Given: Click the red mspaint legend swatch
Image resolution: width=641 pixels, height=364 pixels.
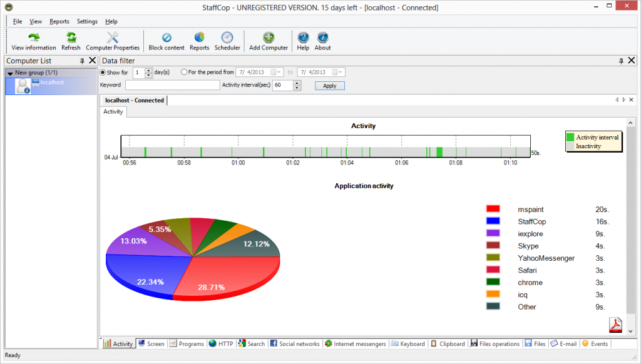Looking at the screenshot, I should click(x=493, y=209).
